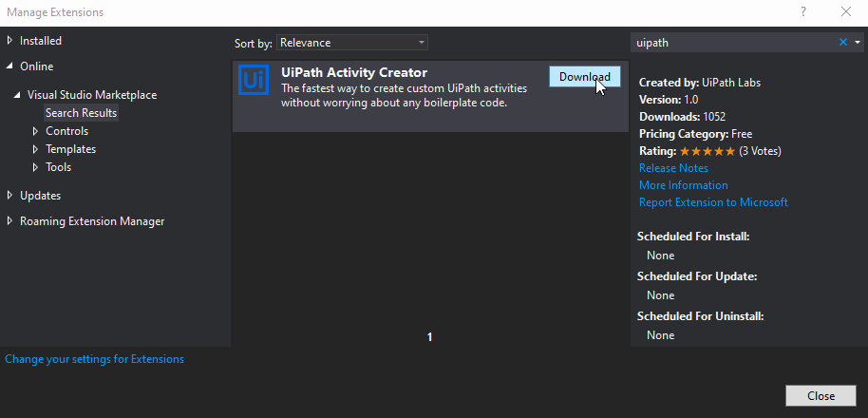Expand the Installed category
This screenshot has width=868, height=418.
(x=9, y=41)
